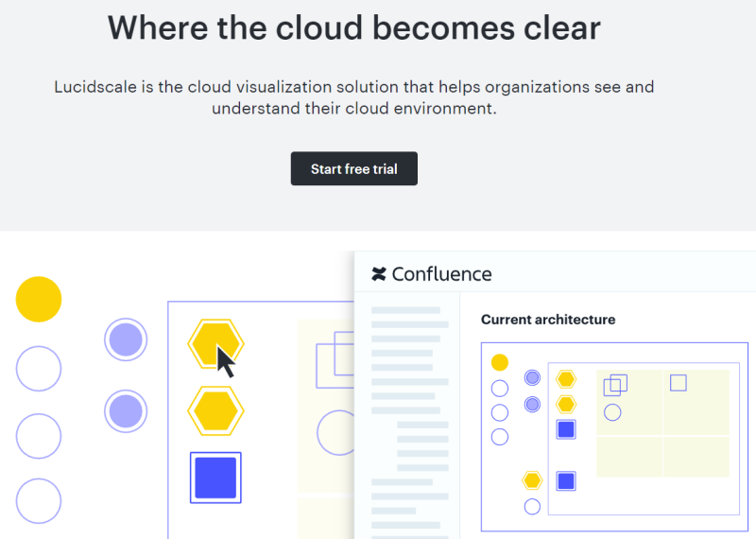Click the 'Where the cloud becomes clear' heading

coord(353,27)
